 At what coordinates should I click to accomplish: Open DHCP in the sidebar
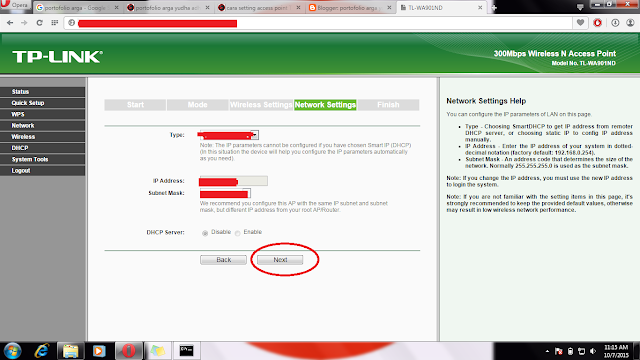[42, 148]
